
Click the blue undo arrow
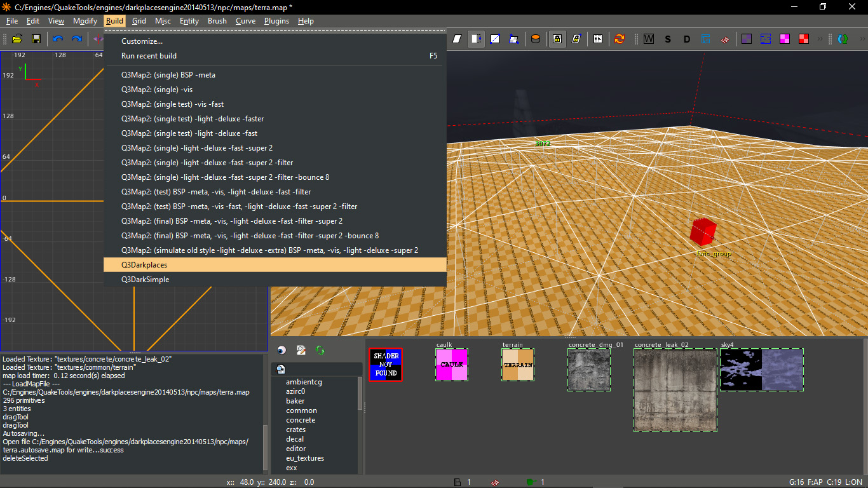[x=58, y=39]
